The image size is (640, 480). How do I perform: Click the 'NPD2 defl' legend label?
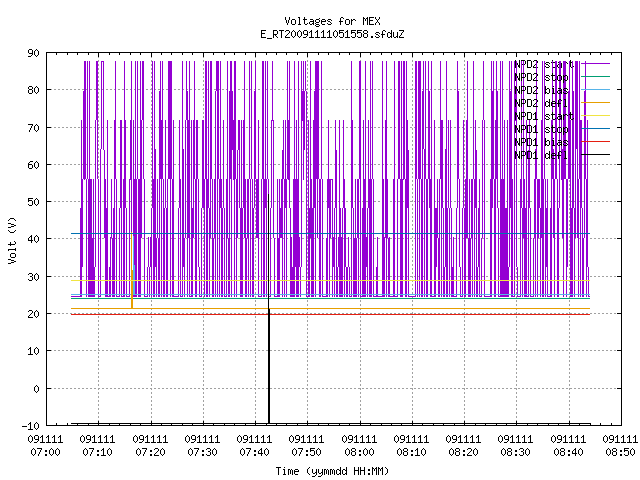[x=541, y=103]
